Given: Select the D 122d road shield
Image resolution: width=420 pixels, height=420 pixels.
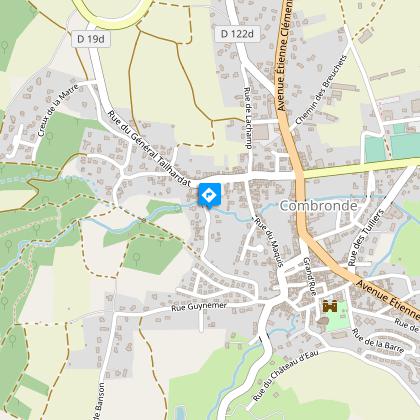Looking at the screenshot, I should coord(237,34).
